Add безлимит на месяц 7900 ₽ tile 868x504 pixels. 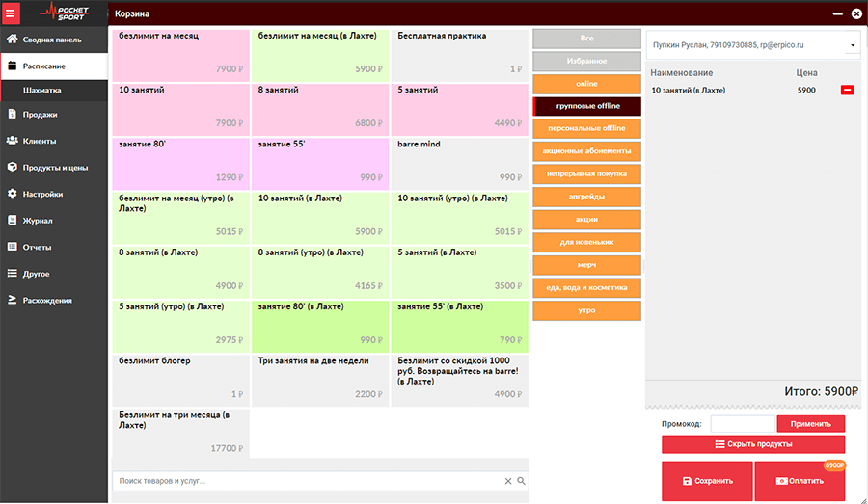point(181,55)
